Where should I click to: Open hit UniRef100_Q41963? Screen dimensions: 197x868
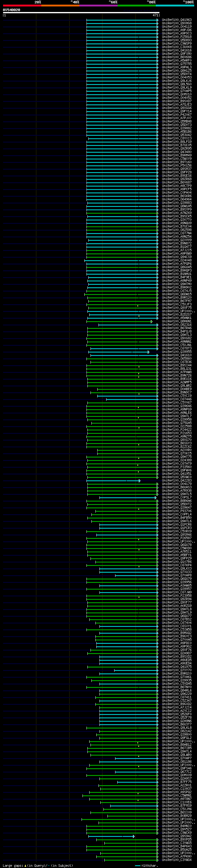tap(177, 20)
